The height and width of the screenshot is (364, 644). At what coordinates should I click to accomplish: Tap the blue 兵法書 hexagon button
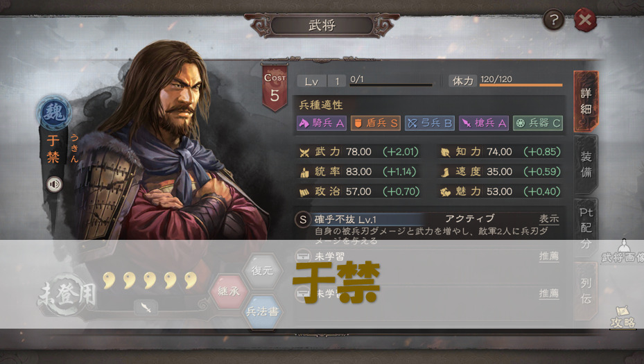(262, 312)
